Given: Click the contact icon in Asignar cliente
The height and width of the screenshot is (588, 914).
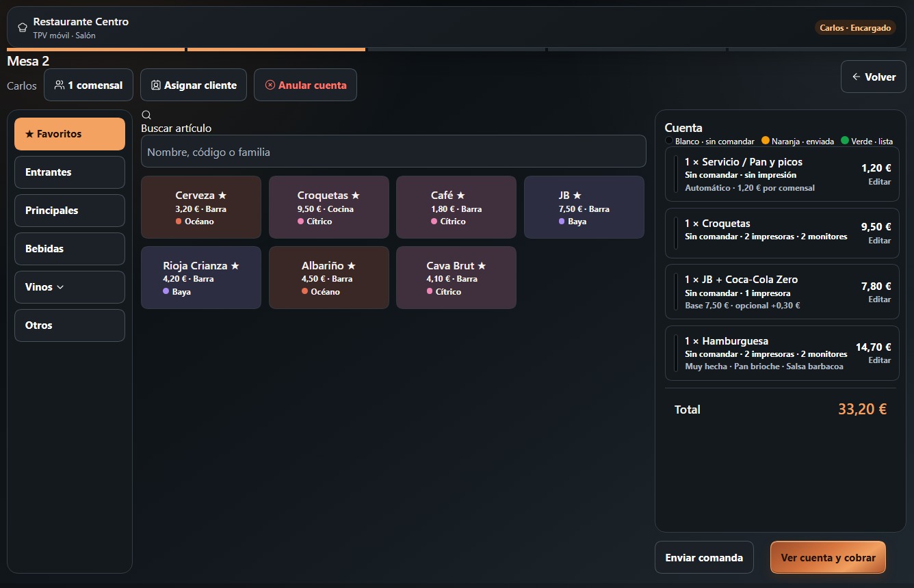Looking at the screenshot, I should point(156,85).
